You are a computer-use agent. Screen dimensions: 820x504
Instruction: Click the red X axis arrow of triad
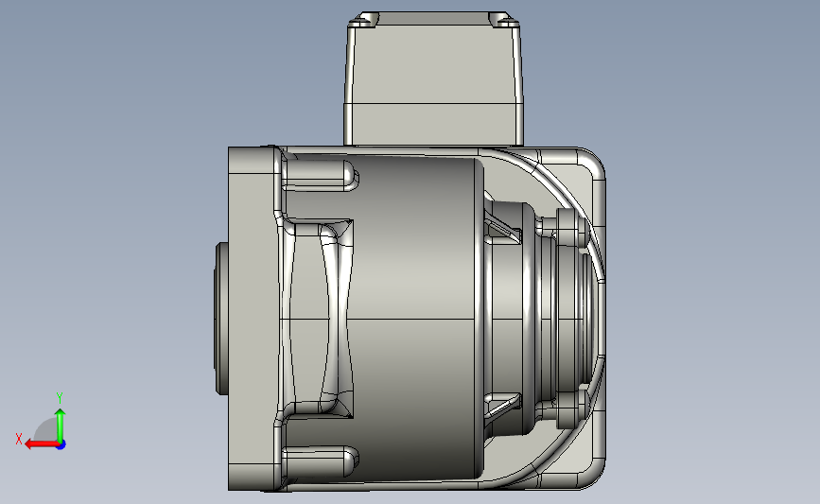click(x=41, y=444)
